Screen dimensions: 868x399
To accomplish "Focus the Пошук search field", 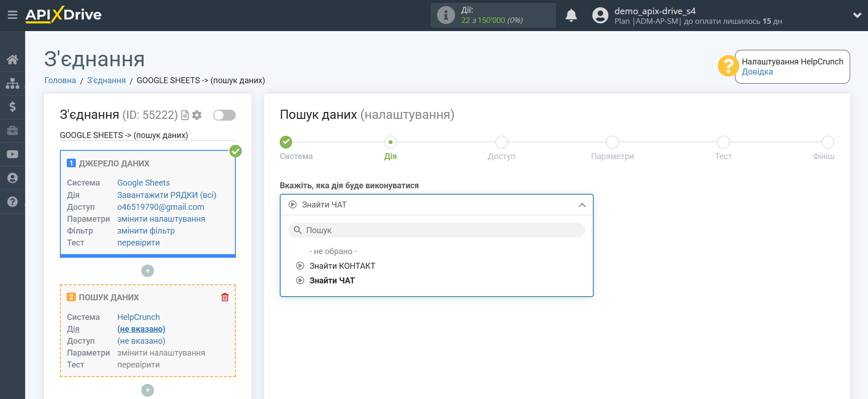I will [437, 230].
